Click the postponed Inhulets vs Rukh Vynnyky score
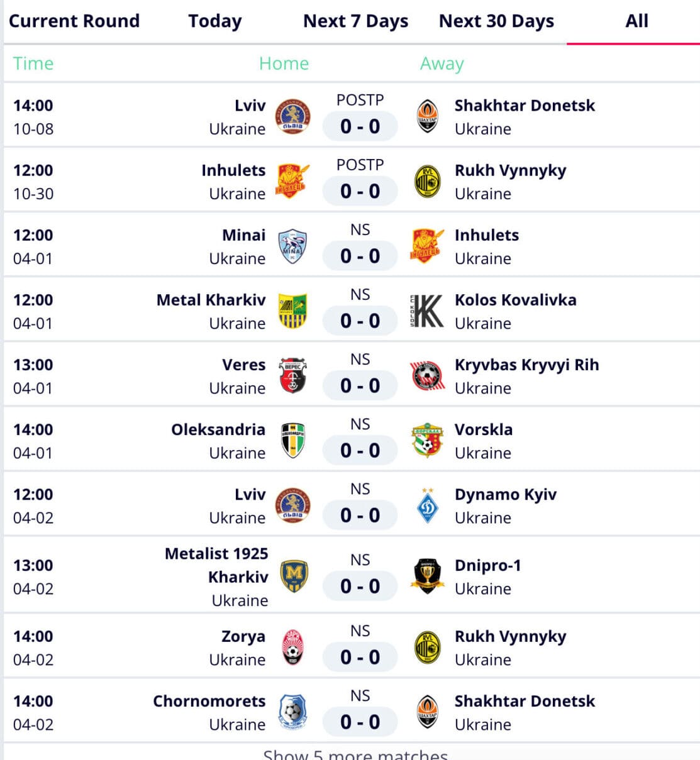The height and width of the screenshot is (760, 700). pyautogui.click(x=360, y=190)
